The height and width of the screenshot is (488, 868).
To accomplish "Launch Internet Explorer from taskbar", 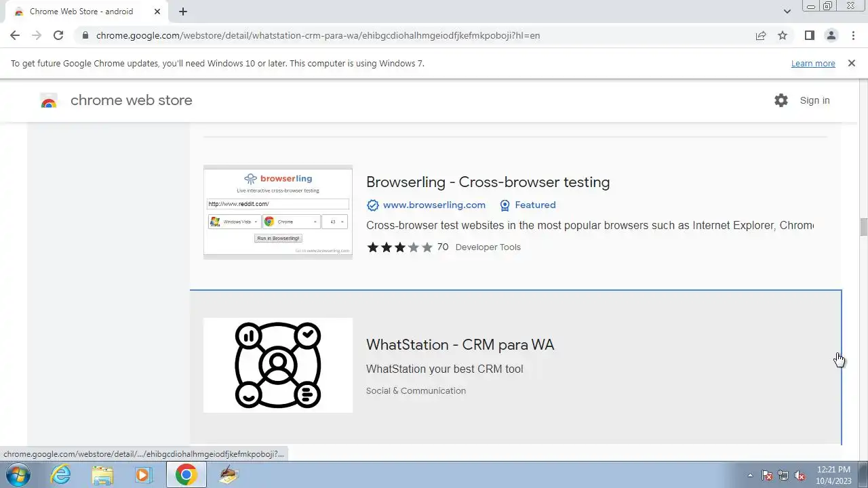I will [x=61, y=474].
